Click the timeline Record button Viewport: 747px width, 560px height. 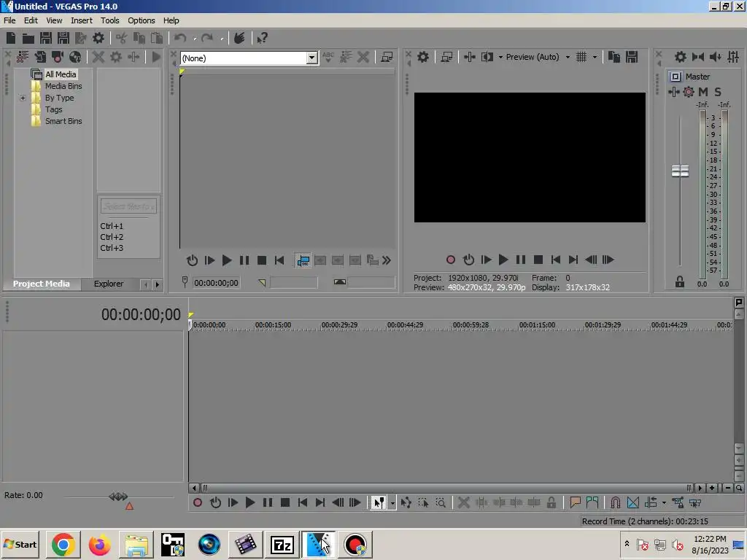pos(197,502)
